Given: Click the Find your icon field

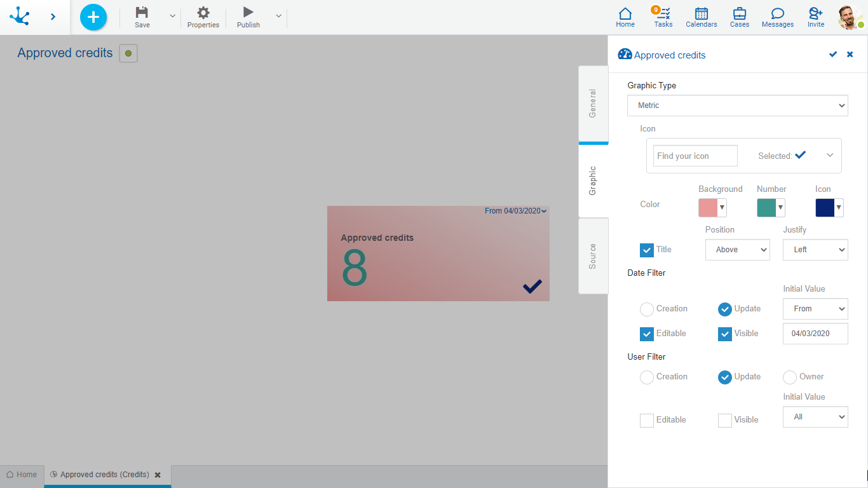Looking at the screenshot, I should tap(695, 156).
